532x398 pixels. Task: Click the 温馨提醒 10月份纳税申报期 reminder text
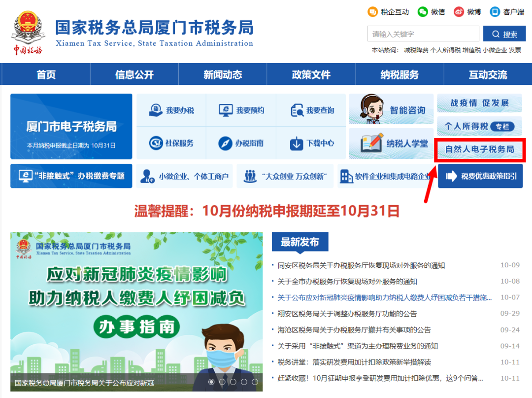tap(266, 211)
